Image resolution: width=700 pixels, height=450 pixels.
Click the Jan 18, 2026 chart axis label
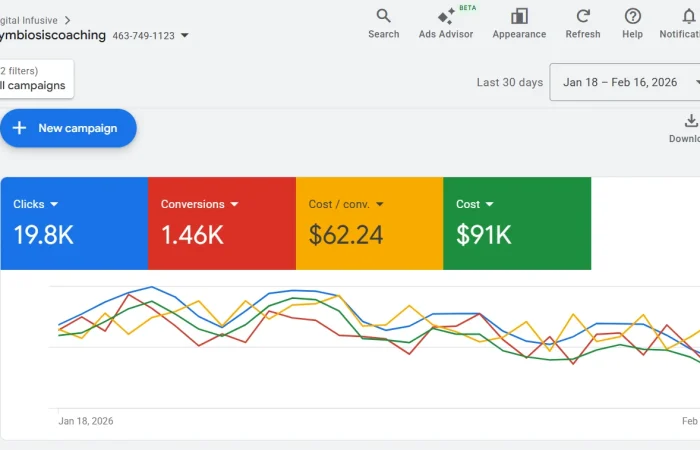coord(85,421)
